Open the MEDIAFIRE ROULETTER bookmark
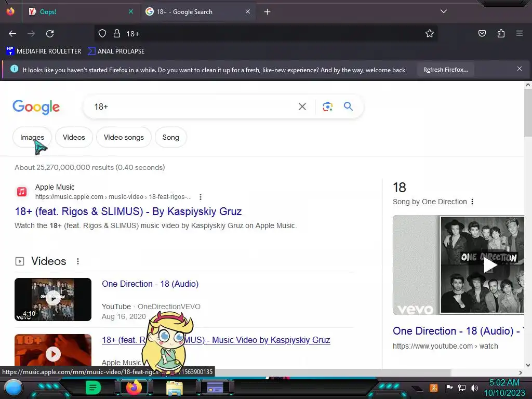 [44, 51]
